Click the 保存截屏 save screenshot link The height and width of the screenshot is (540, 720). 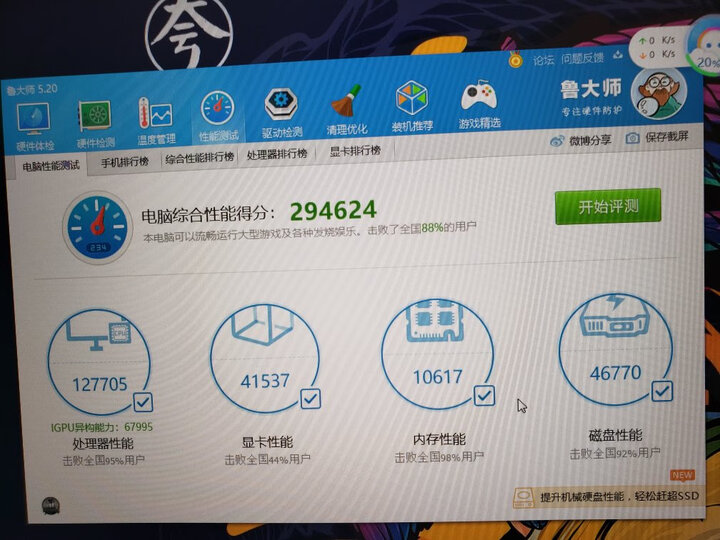[x=667, y=137]
